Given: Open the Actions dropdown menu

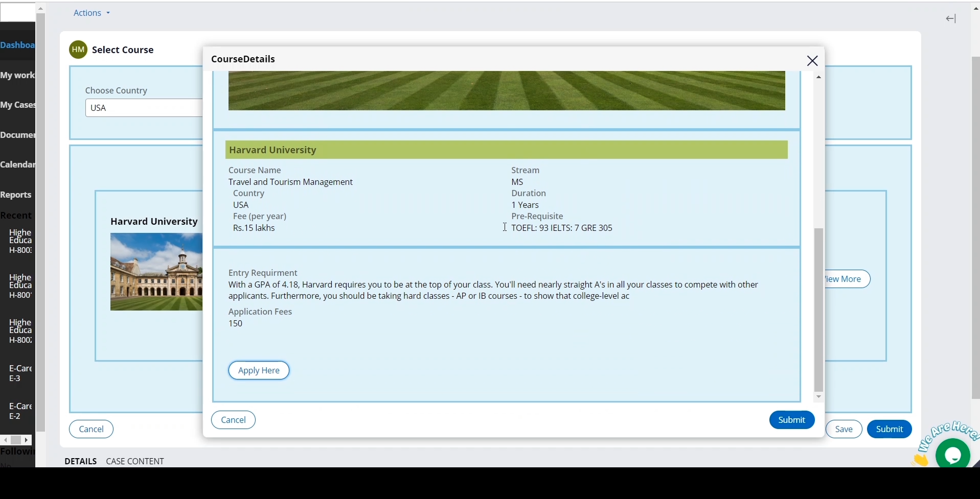Looking at the screenshot, I should point(92,13).
